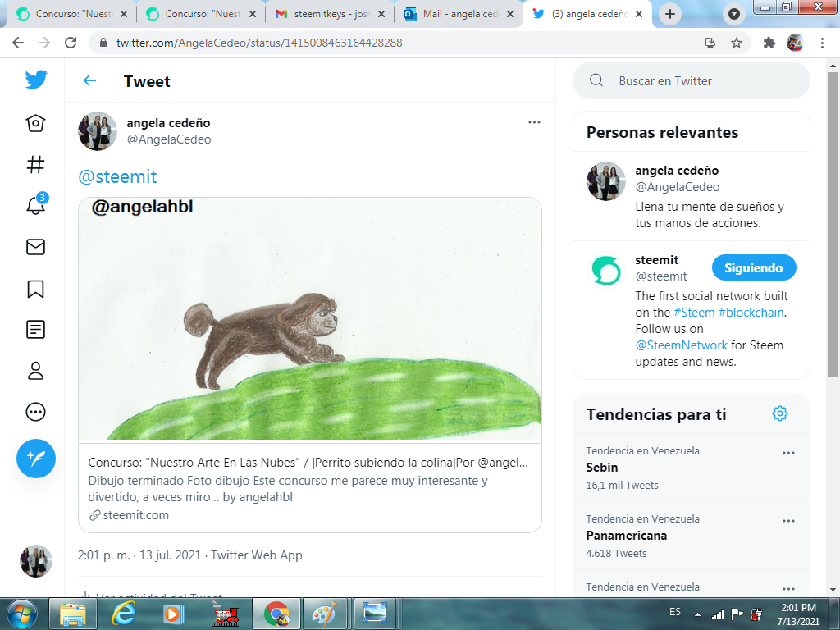Click the page vertical scrollbar
This screenshot has width=840, height=630.
point(833,225)
